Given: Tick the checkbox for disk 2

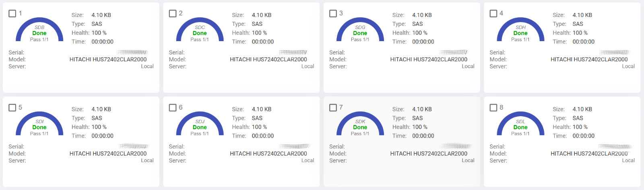Looking at the screenshot, I should [x=173, y=13].
